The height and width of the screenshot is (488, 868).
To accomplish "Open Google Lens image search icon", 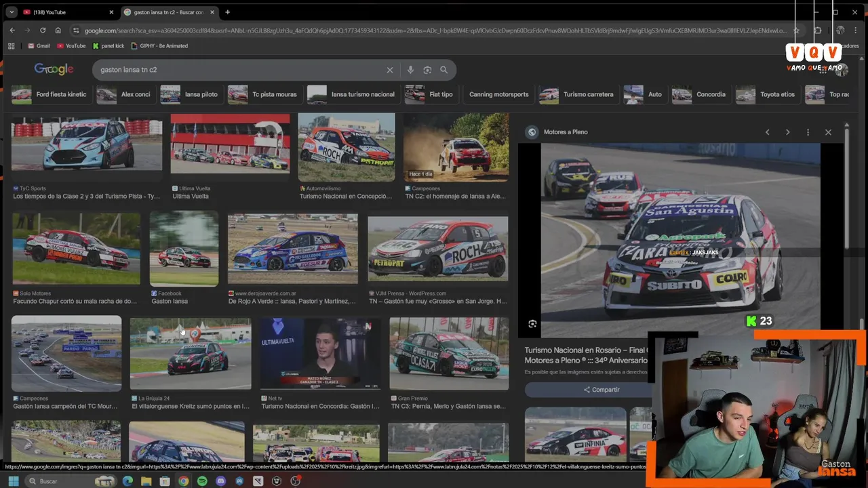I will pyautogui.click(x=427, y=70).
